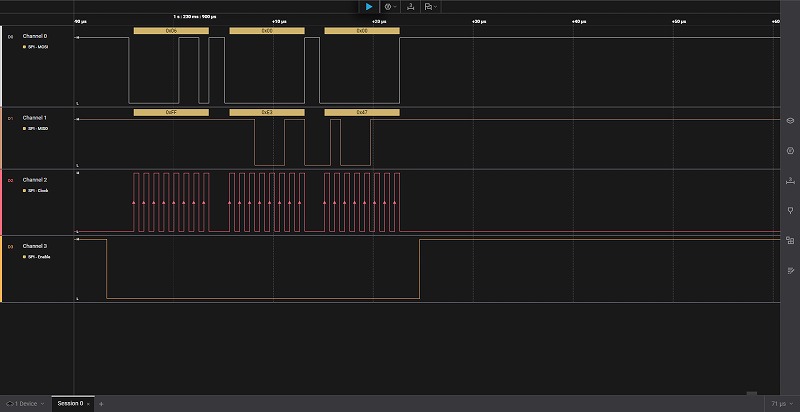Viewport: 800px width, 412px height.
Task: Open the 71 µs zoom width dropdown
Action: tap(778, 404)
